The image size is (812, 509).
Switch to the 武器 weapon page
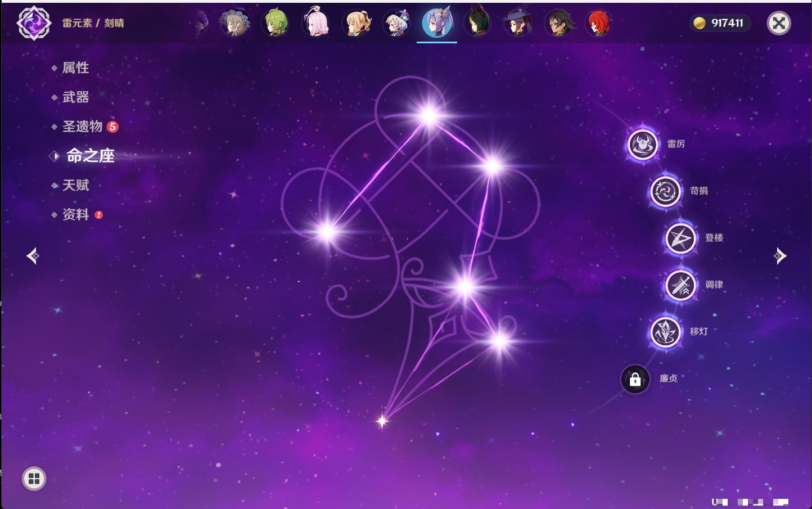point(75,97)
